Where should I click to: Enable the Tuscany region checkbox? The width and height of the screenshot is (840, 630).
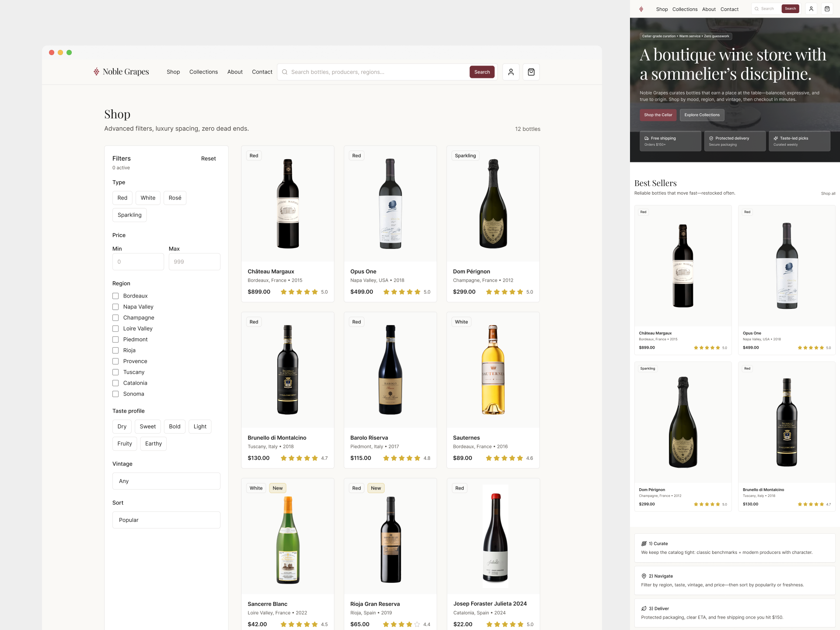[x=115, y=372]
